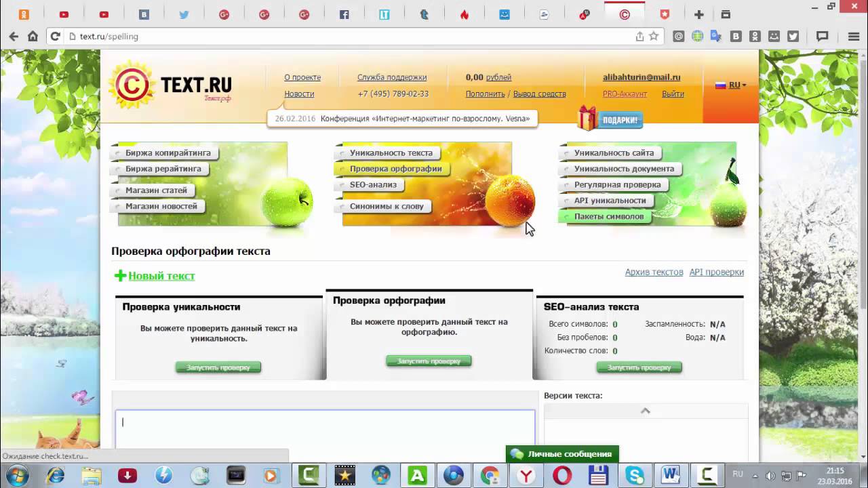This screenshot has width=868, height=488.
Task: Open Yandex browser on the taskbar
Action: click(526, 476)
